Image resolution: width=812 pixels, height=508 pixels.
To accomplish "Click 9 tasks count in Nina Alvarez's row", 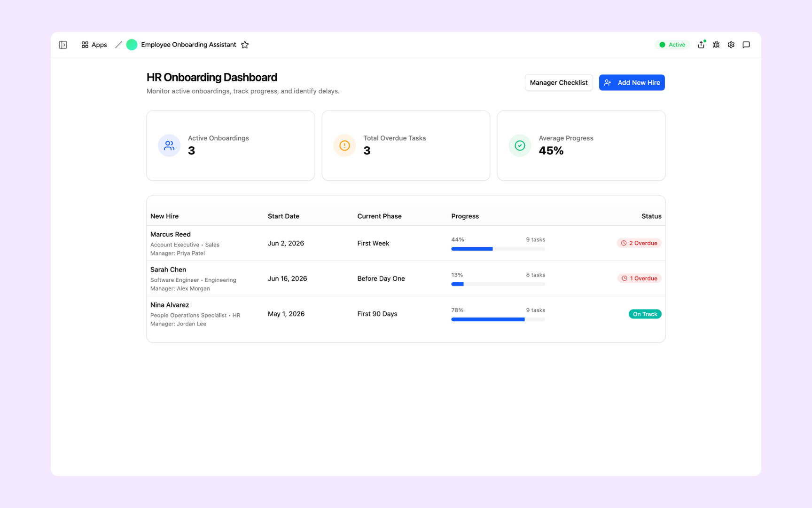I will (536, 310).
